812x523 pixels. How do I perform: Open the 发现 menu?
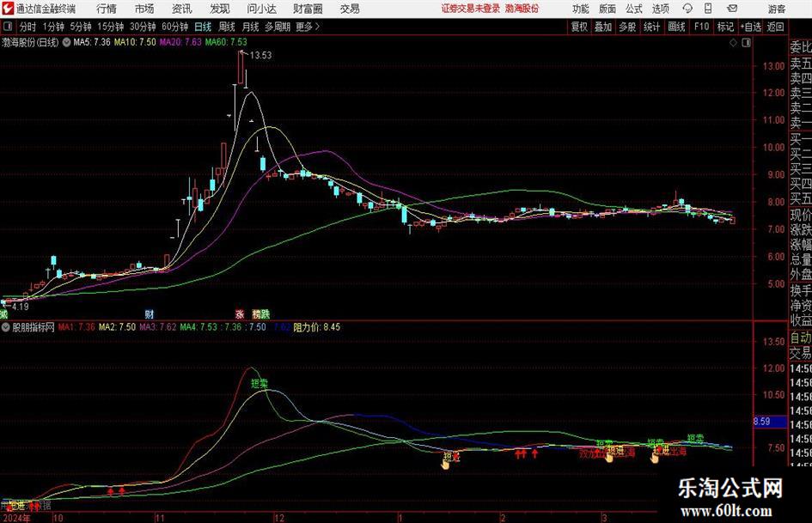[220, 9]
